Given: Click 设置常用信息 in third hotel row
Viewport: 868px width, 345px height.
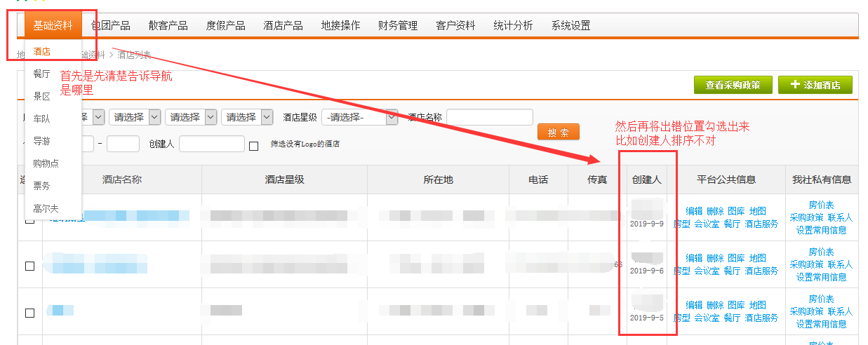Looking at the screenshot, I should pos(821,324).
